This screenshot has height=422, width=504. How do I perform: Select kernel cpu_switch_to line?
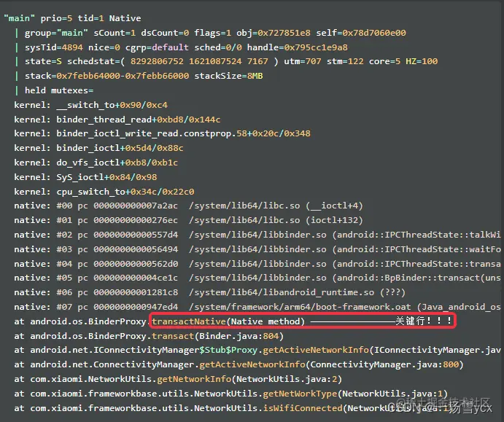104,192
